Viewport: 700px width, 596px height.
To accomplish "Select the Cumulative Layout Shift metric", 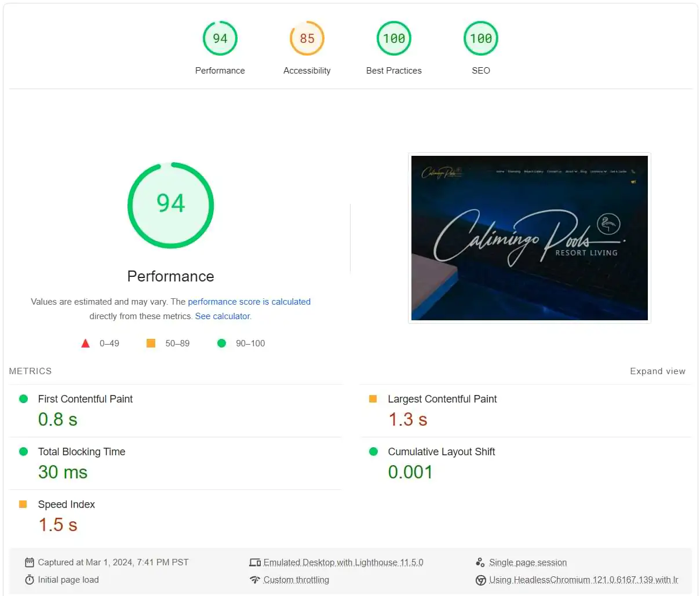I will (441, 452).
